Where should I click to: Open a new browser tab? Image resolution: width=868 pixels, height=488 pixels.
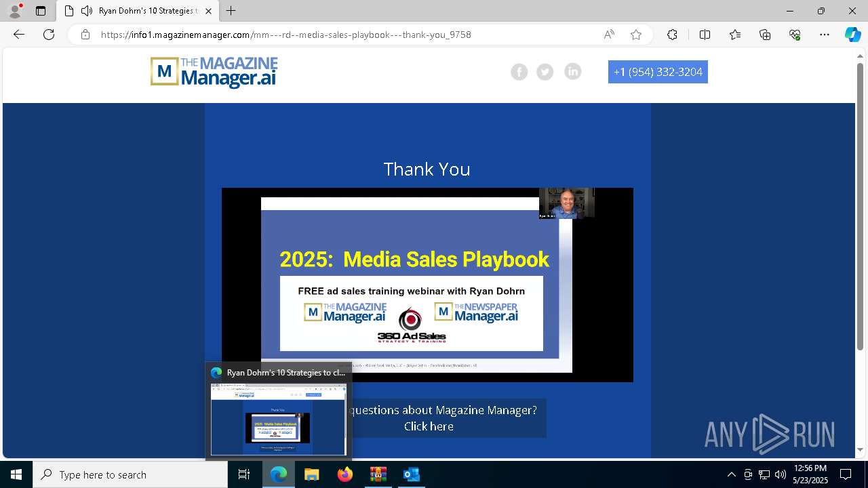[x=231, y=11]
